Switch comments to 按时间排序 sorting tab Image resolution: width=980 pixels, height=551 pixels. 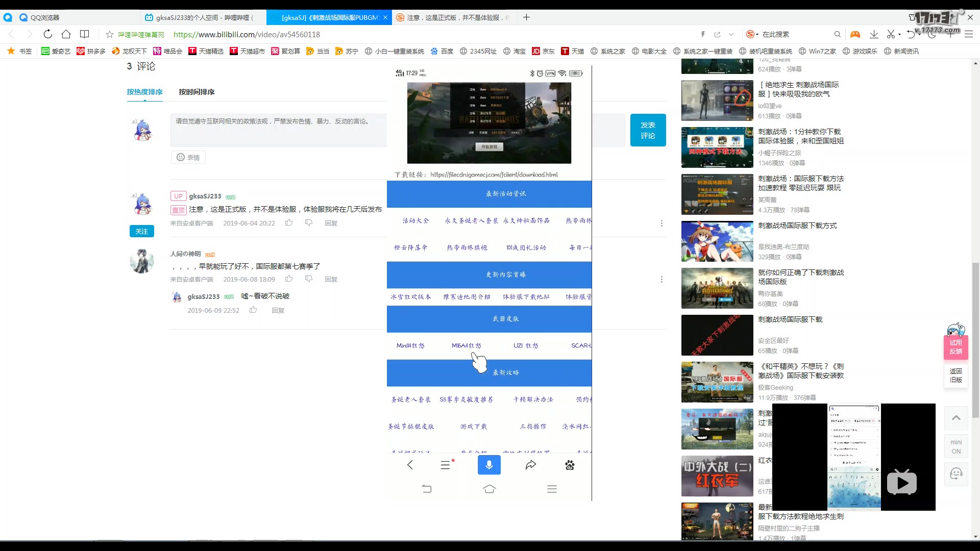(x=197, y=92)
